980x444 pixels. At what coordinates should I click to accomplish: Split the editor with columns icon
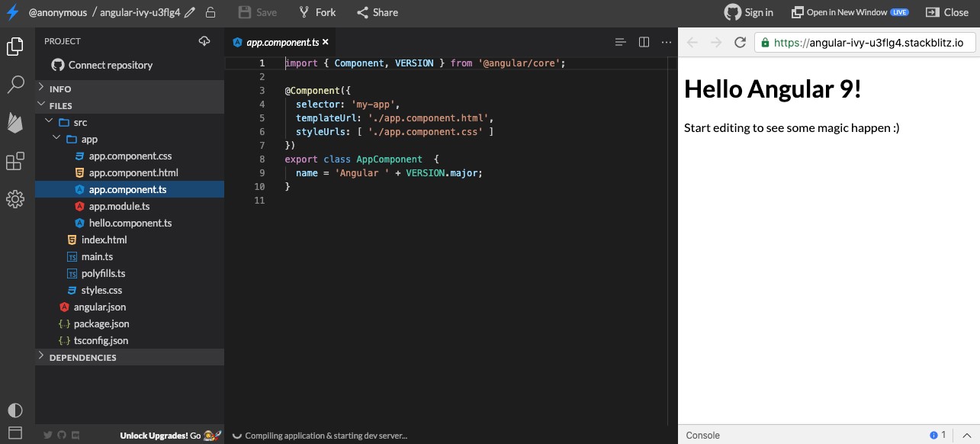(x=644, y=42)
